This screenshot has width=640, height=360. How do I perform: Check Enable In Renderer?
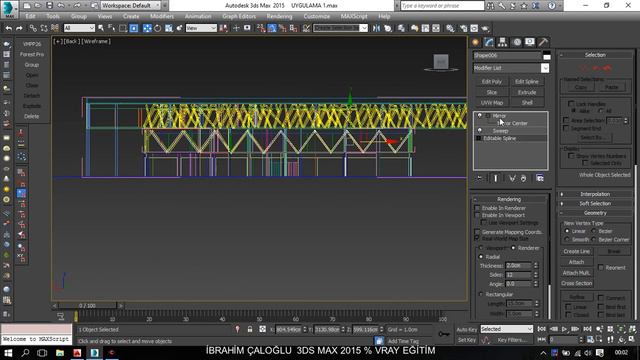(x=477, y=208)
